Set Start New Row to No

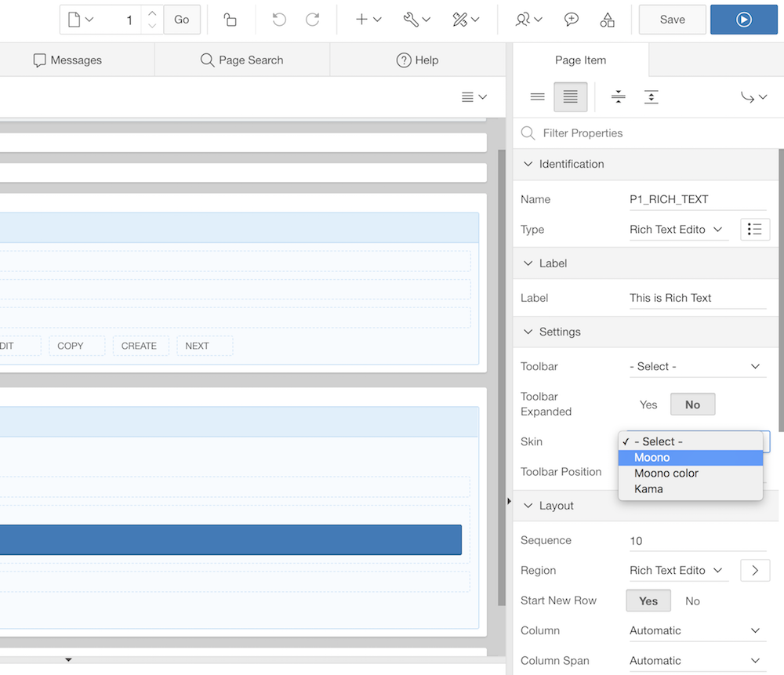(691, 601)
